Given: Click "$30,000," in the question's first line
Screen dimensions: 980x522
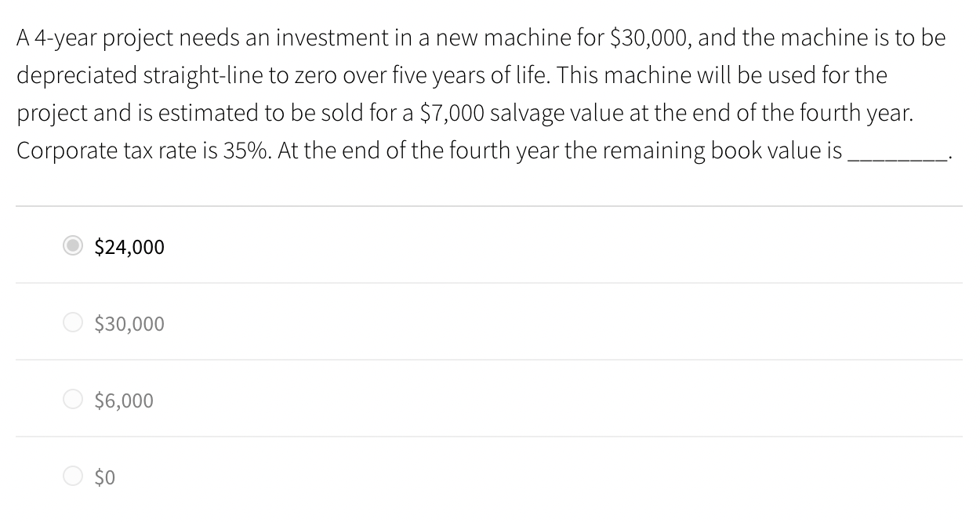Looking at the screenshot, I should coord(648,38).
